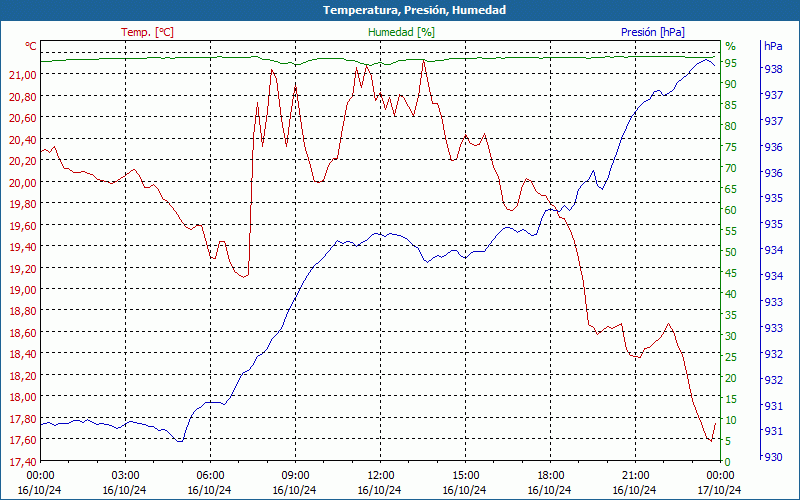Click the 19,00 temperature axis value
Viewport: 800px width, 500px height.
(23, 290)
